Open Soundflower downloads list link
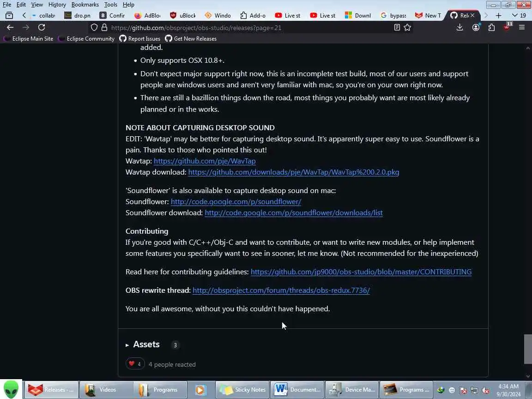Screen dimensions: 532x399 (294, 213)
